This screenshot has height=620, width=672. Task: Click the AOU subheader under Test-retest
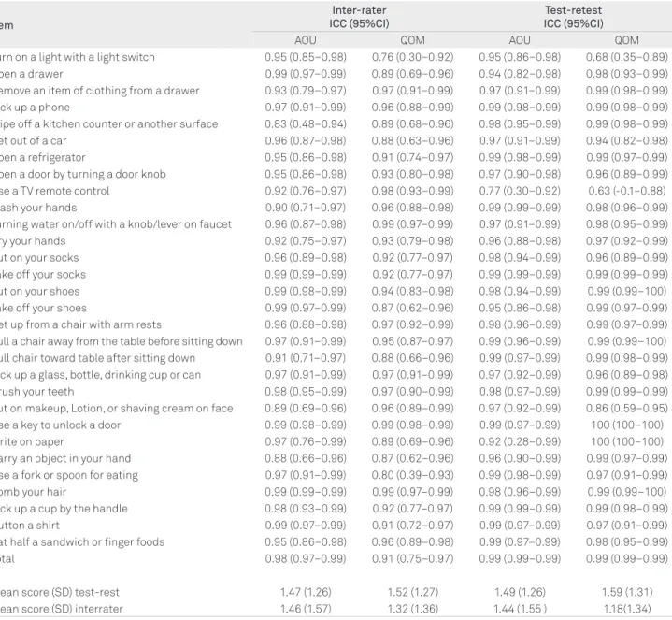click(520, 40)
